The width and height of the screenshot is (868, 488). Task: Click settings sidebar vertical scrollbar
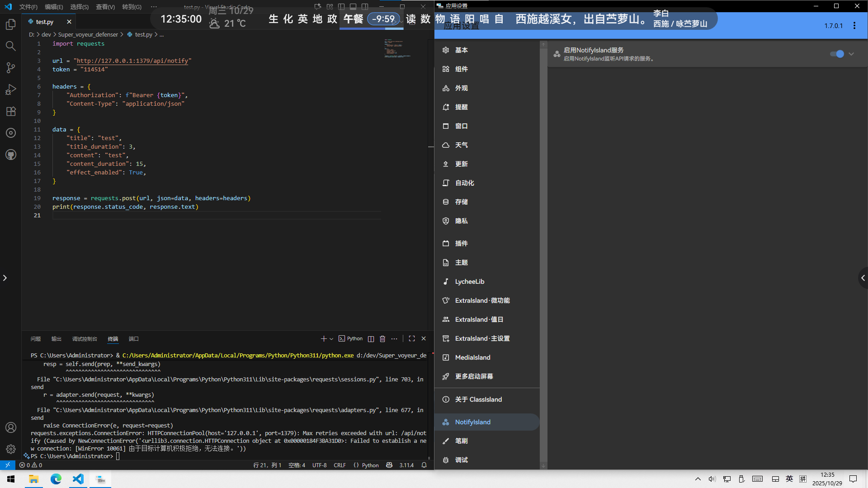[x=543, y=253]
